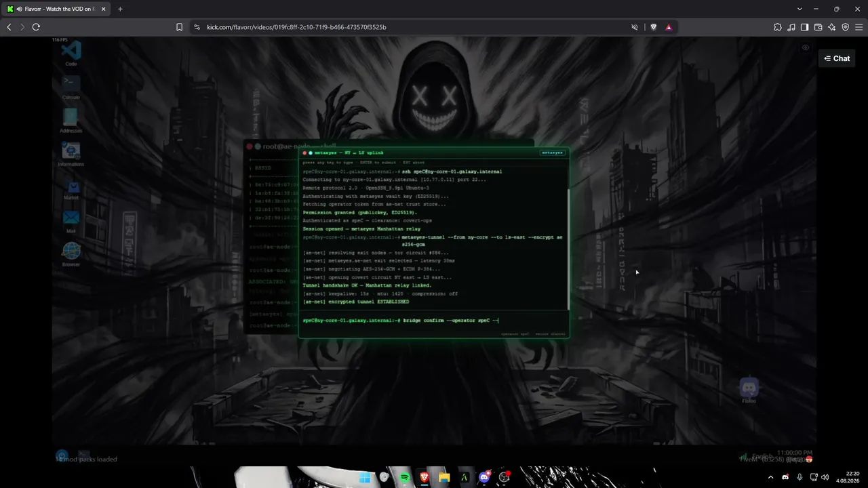
Task: Bookmark this page
Action: coord(179,27)
